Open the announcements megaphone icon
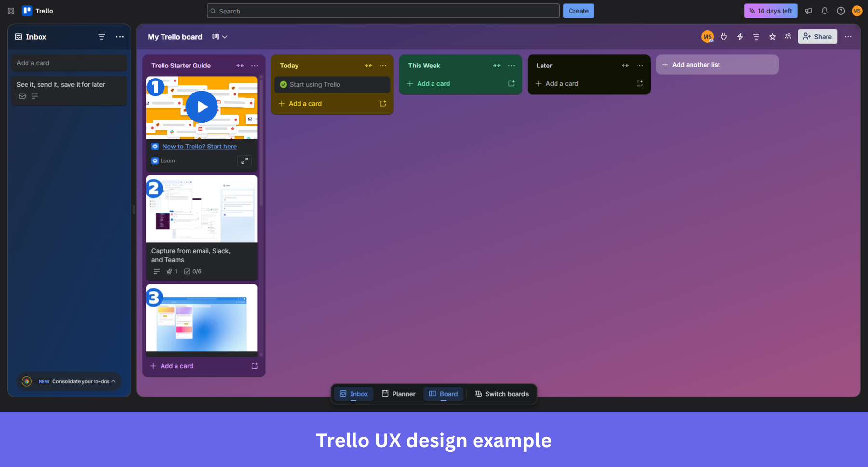The image size is (868, 467). 808,11
